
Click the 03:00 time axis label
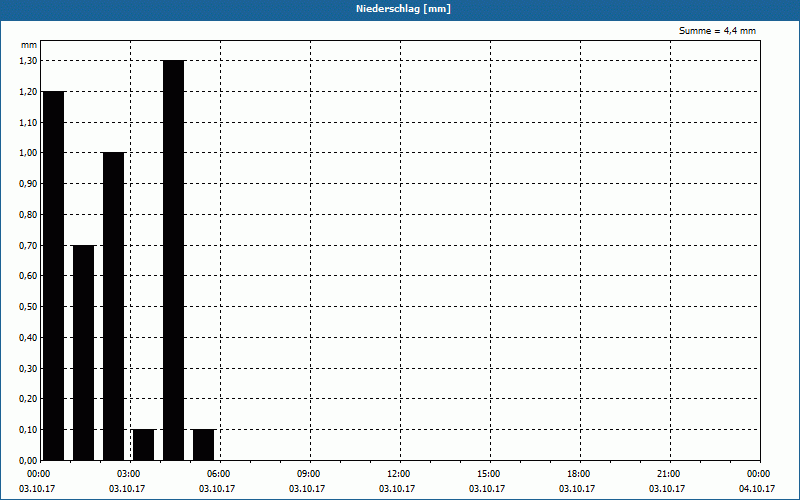click(129, 474)
